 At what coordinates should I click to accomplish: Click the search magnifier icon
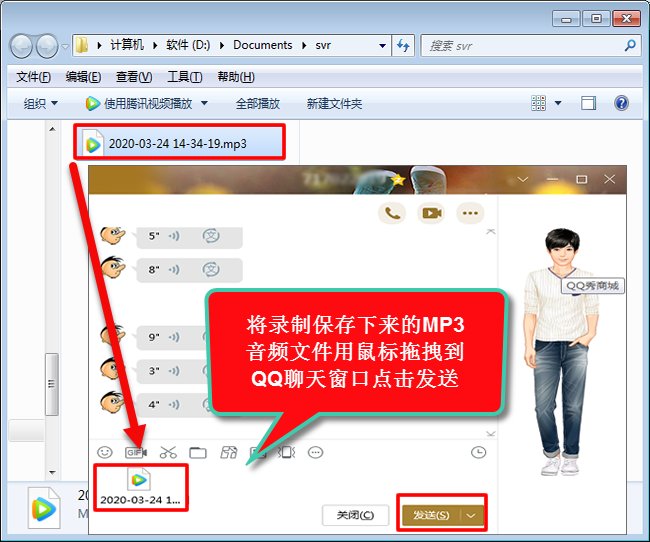click(x=630, y=45)
